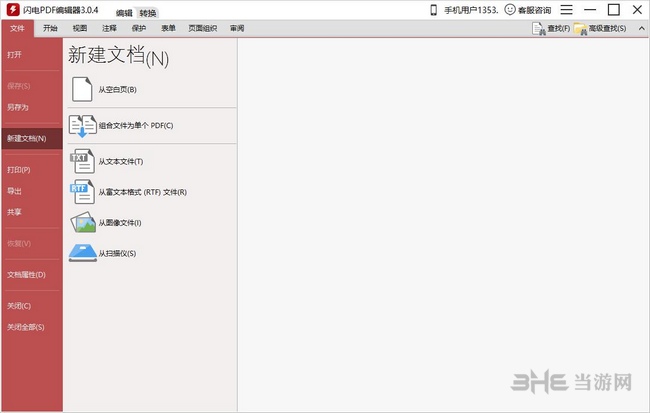Click the combine files into PDF icon
This screenshot has width=650, height=413.
point(82,126)
